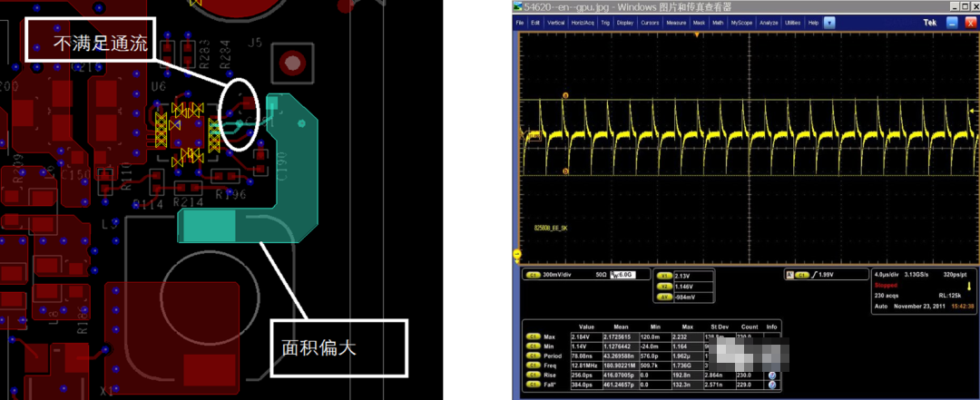980x400 pixels.
Task: Click the orange trigger position marker at top
Action: [x=696, y=34]
